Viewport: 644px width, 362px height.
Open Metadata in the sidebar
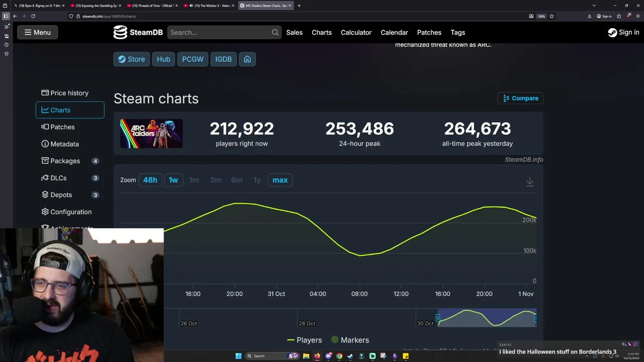(x=70, y=144)
